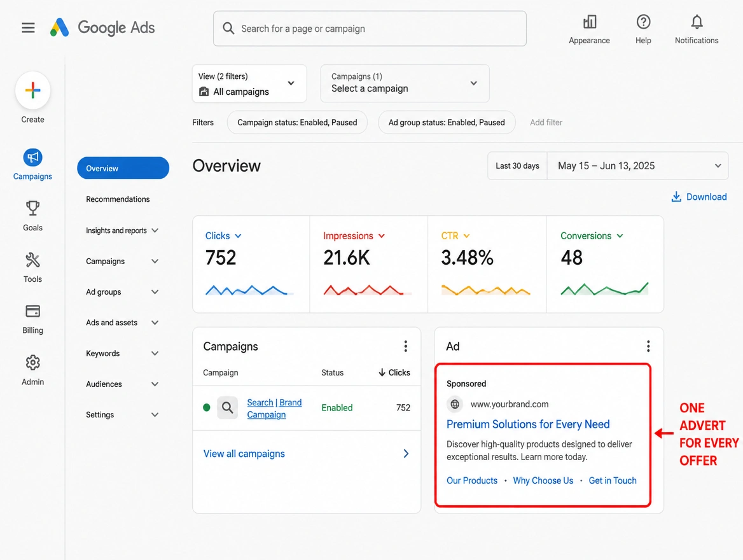
Task: Open Campaigns megaphone in sidebar
Action: point(32,157)
